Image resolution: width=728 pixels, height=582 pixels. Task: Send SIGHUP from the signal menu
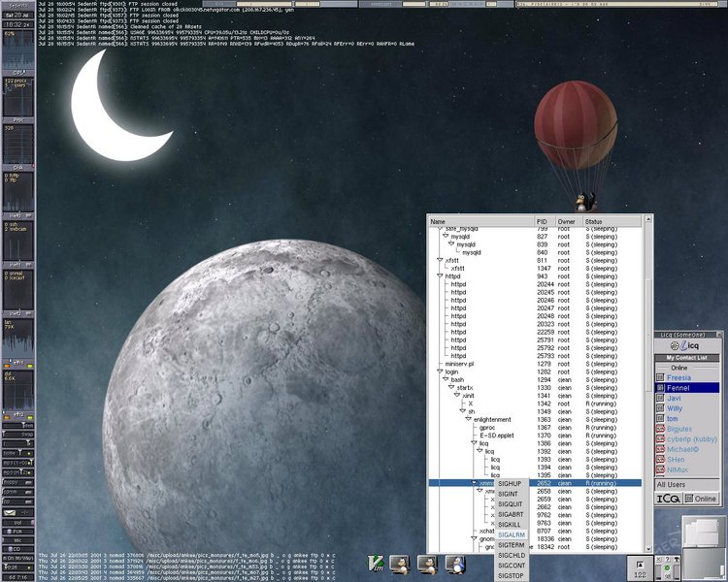pyautogui.click(x=510, y=484)
